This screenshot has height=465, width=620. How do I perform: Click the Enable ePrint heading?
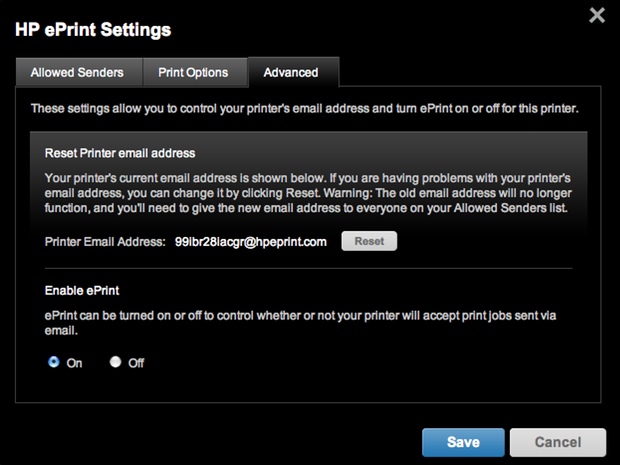point(84,289)
